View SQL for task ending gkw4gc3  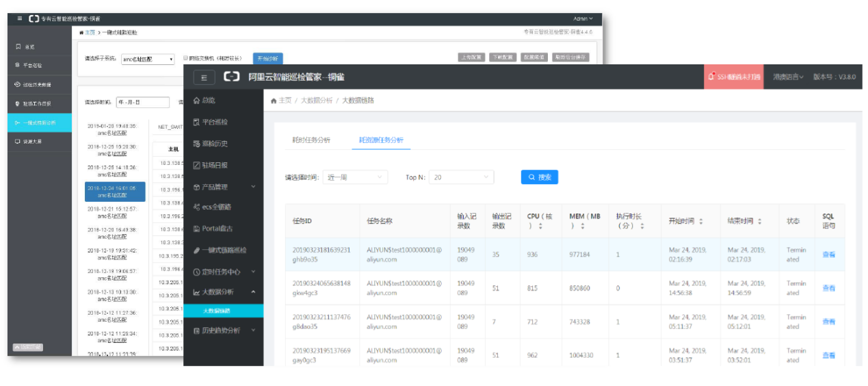tap(829, 288)
